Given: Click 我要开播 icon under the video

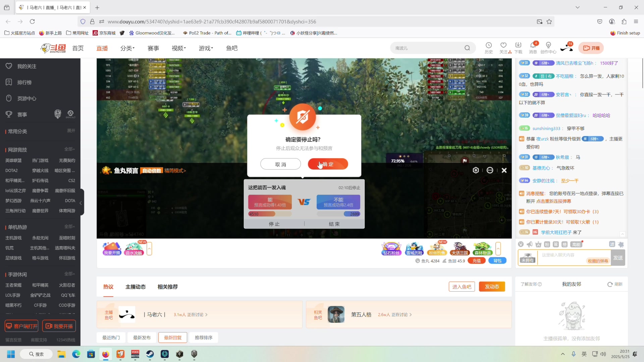Looking at the screenshot, I should 112,249.
